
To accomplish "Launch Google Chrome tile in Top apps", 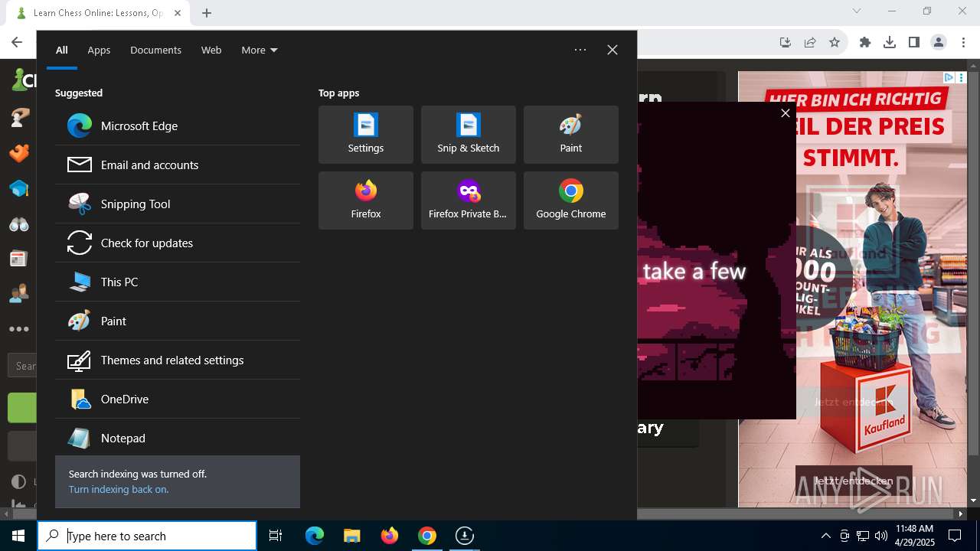I will [x=571, y=201].
